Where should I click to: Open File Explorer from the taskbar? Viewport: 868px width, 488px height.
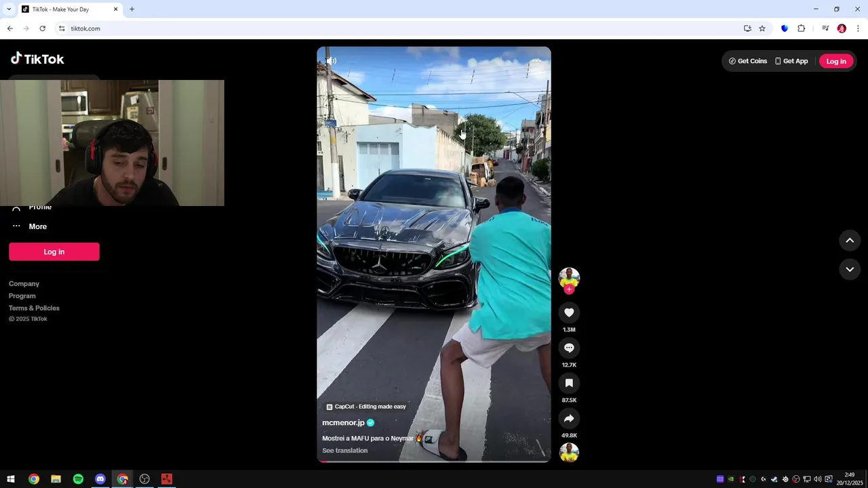(56, 479)
